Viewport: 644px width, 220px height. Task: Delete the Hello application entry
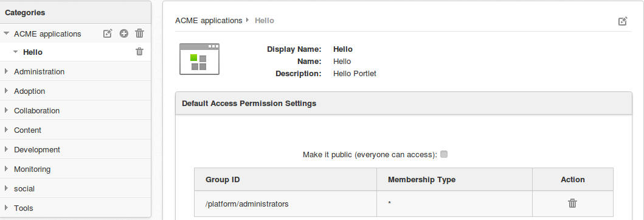[x=140, y=52]
